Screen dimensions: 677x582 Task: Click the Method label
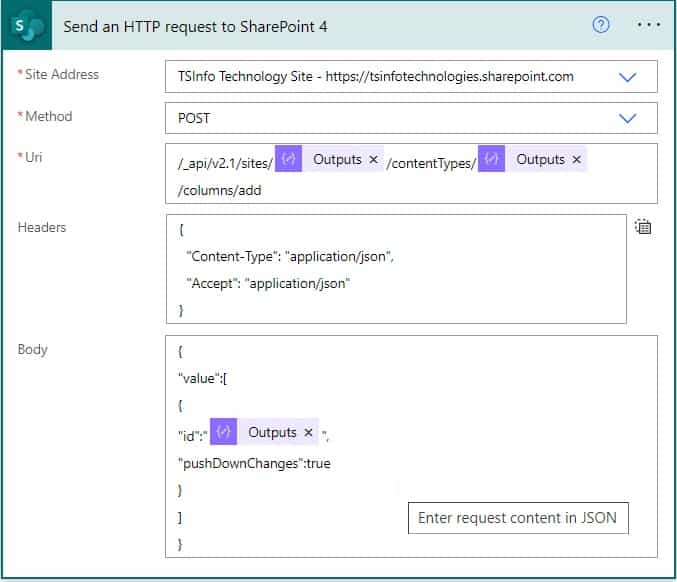click(48, 116)
